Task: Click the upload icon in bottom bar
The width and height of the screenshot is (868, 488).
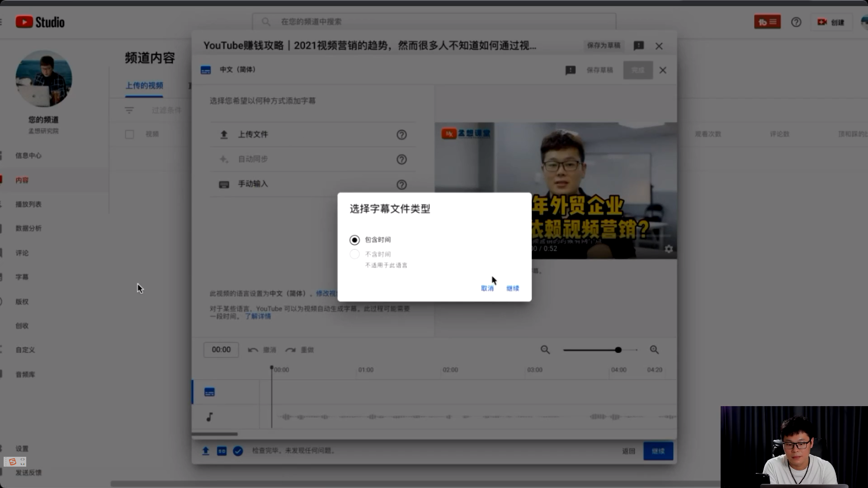Action: point(206,451)
